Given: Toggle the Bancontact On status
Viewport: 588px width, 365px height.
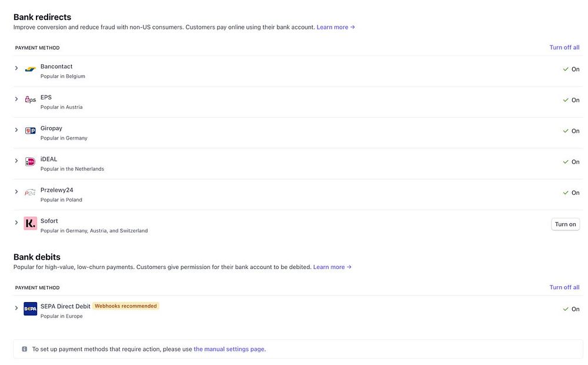Looking at the screenshot, I should point(571,69).
